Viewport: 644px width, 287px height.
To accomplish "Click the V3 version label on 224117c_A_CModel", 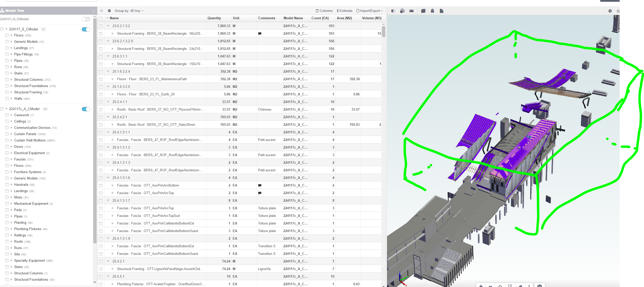I will (45, 109).
